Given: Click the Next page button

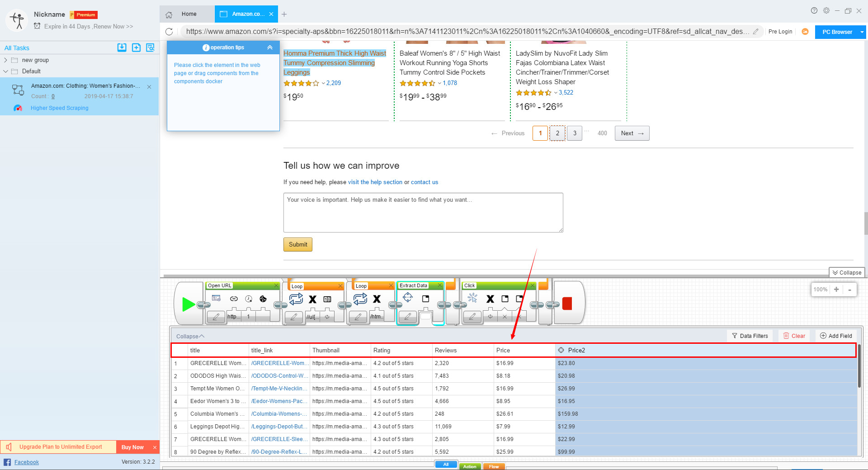Looking at the screenshot, I should pyautogui.click(x=632, y=133).
